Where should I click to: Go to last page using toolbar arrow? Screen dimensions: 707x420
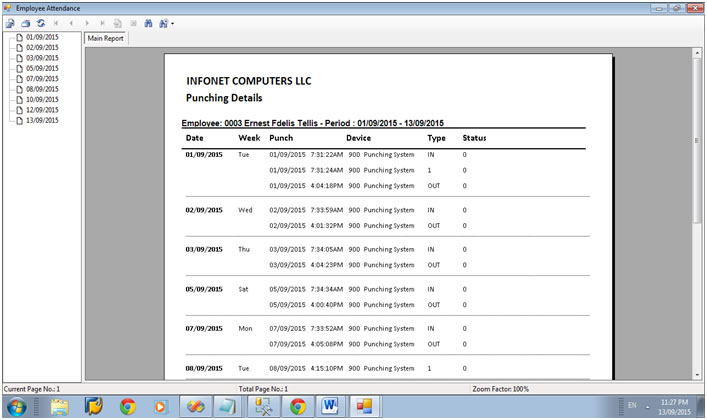tap(102, 23)
